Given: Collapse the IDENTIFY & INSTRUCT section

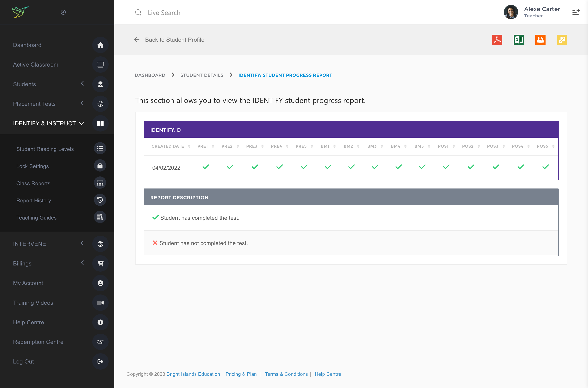Looking at the screenshot, I should click(82, 124).
